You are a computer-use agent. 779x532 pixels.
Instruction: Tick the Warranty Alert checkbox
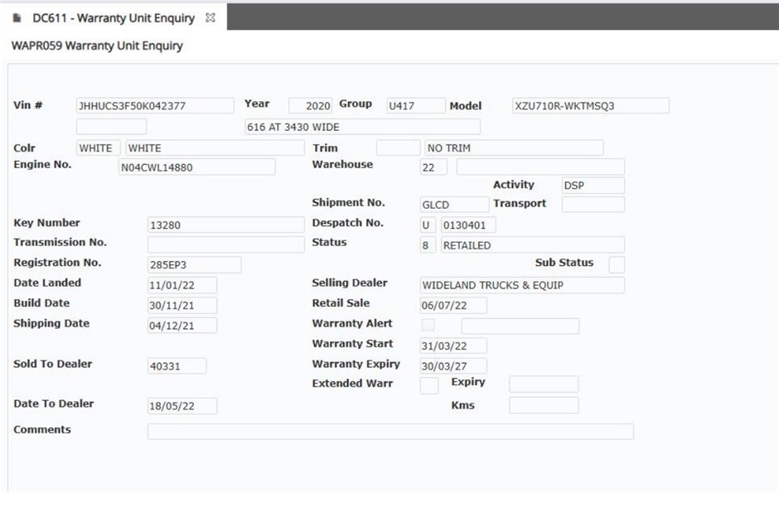[x=428, y=325]
